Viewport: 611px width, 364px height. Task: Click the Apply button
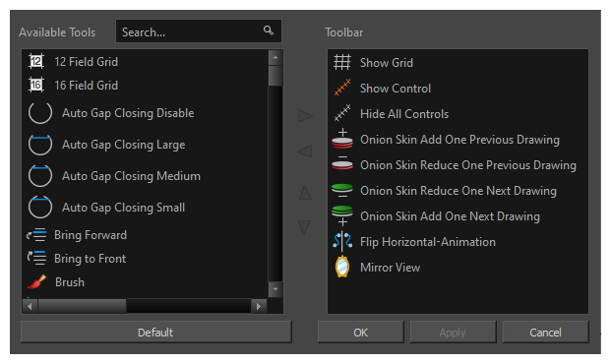453,333
